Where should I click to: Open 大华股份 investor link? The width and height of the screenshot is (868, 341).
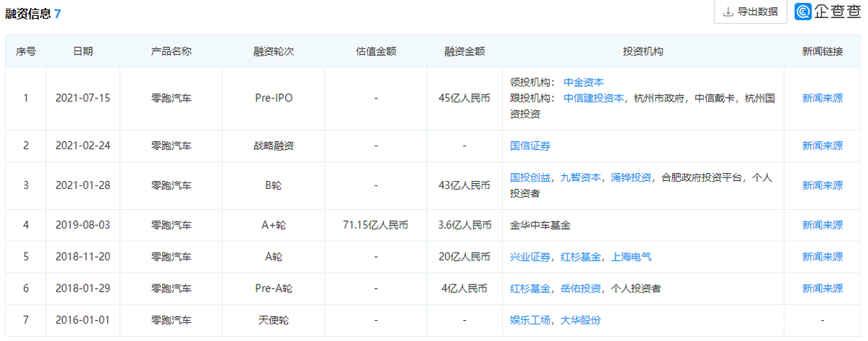click(581, 320)
